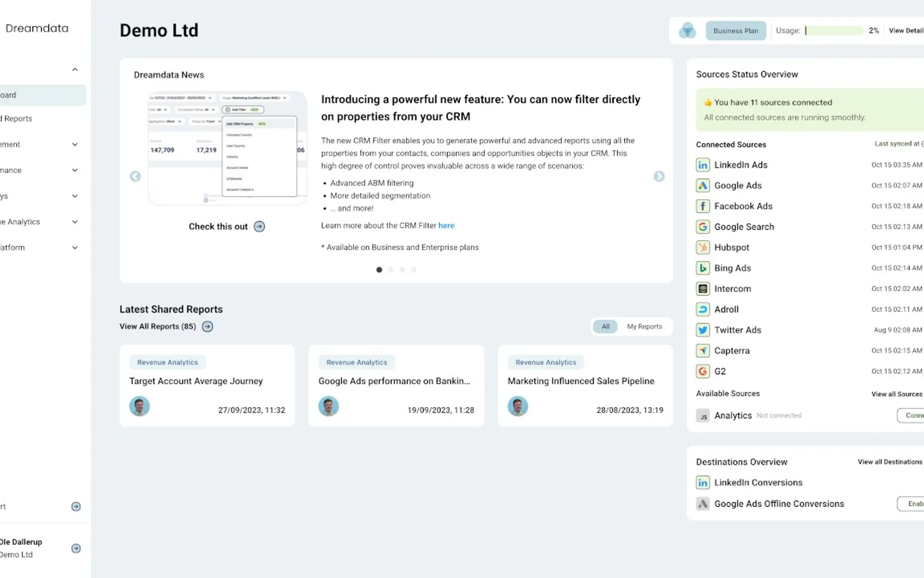Screen dimensions: 924x578
Task: Click the Facebook Ads source icon
Action: click(703, 206)
